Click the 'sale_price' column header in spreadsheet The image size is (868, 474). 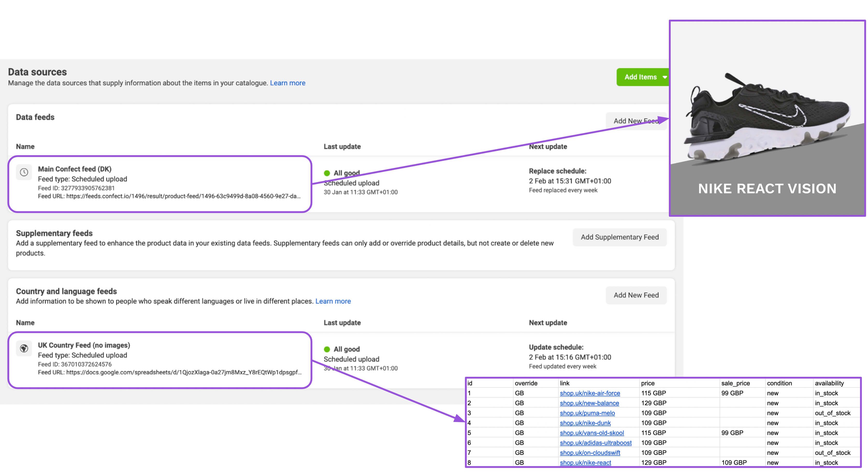[x=736, y=383]
